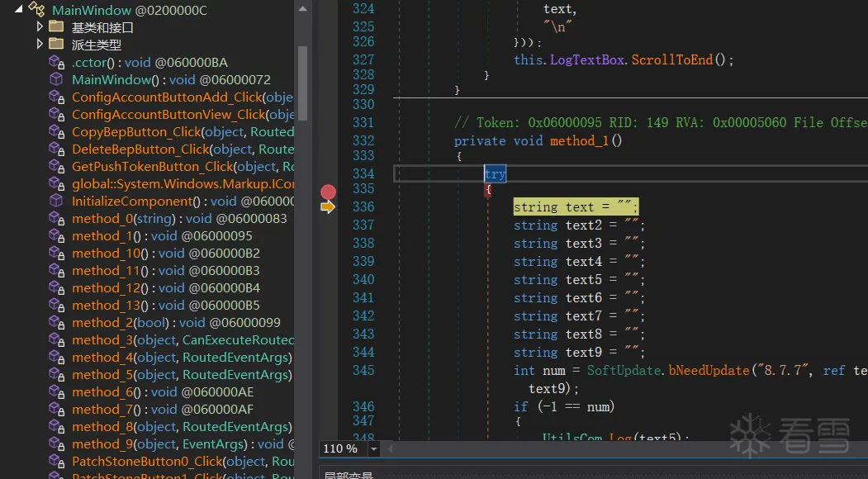
Task: Remove the red breakpoint at line 335
Action: (328, 192)
